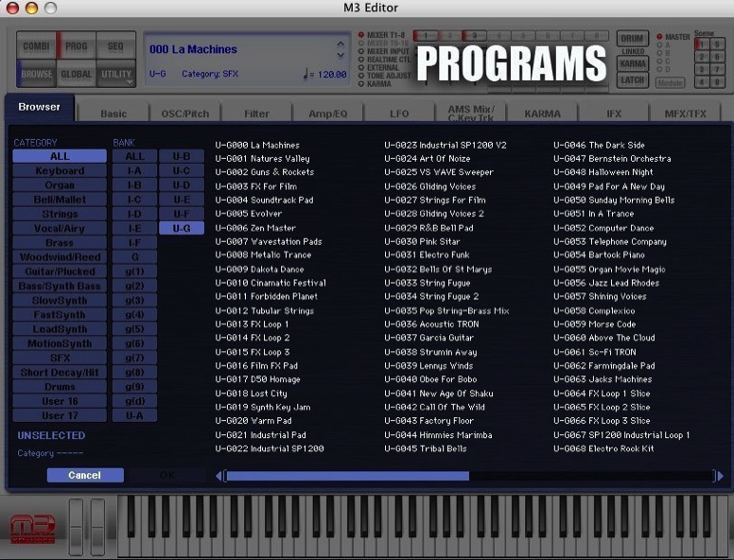Select the REALTIME CTL radio option
The image size is (734, 560).
coord(361,60)
